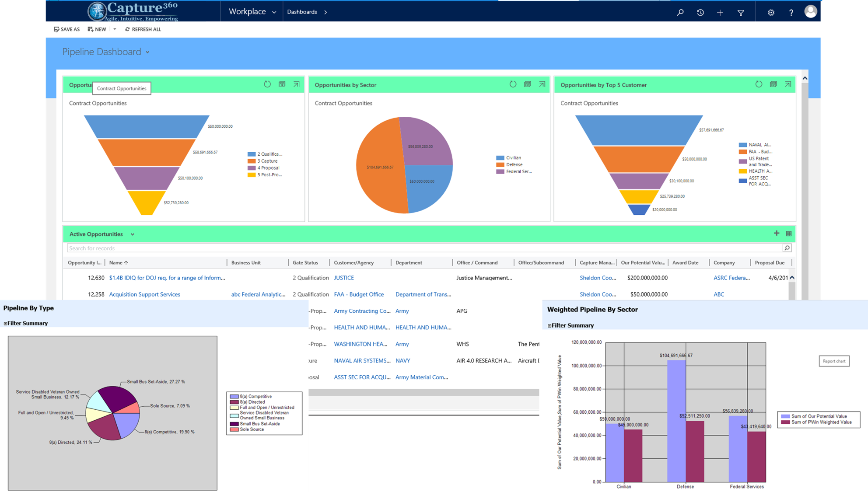
Task: Expand the Dashboards breadcrumb chevron
Action: pyautogui.click(x=325, y=12)
